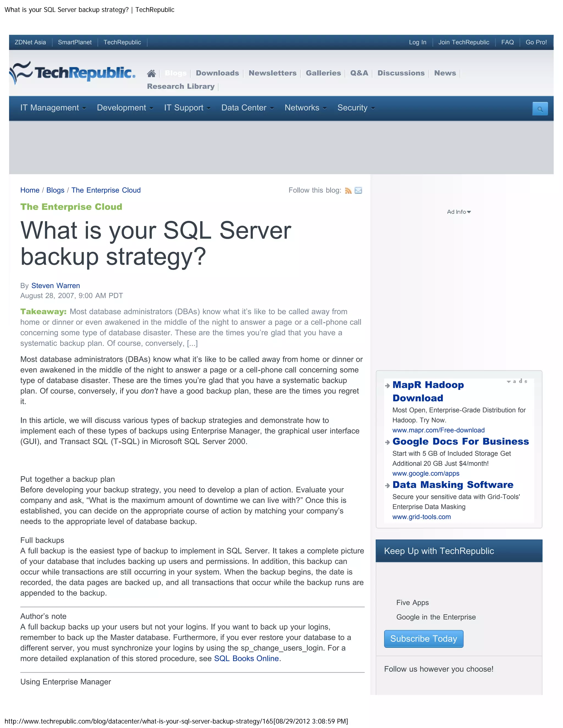Open the Blogs tab
563x728 pixels.
175,73
